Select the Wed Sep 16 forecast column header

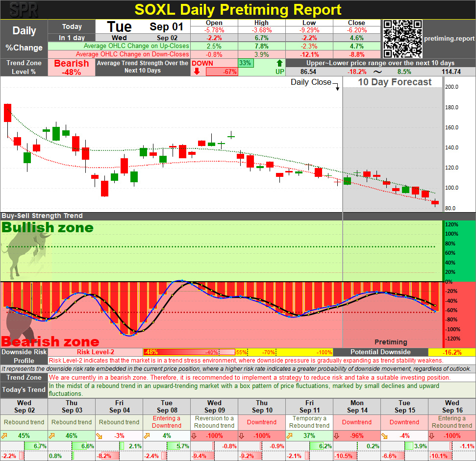click(x=452, y=407)
